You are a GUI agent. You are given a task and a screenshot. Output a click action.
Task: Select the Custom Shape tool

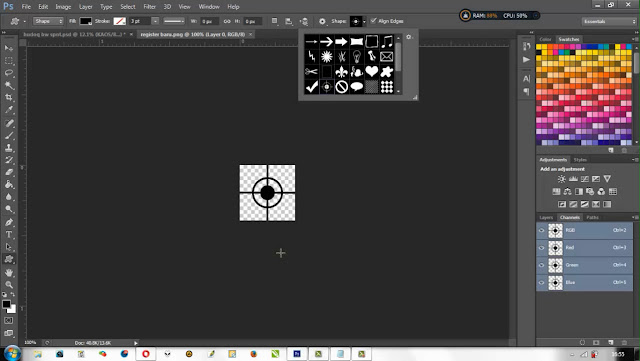pos(9,259)
